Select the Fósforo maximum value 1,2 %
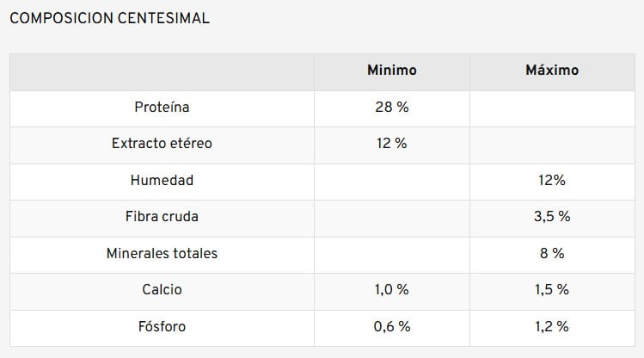The height and width of the screenshot is (358, 644). (551, 327)
